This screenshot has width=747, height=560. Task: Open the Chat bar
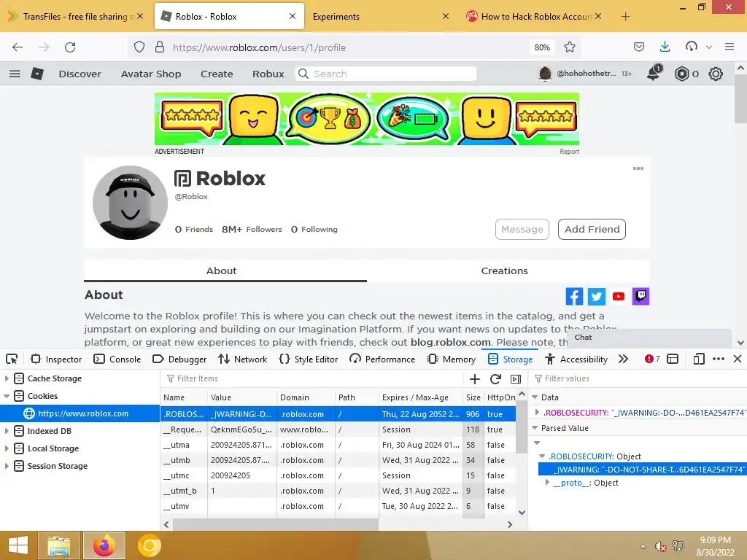point(649,338)
